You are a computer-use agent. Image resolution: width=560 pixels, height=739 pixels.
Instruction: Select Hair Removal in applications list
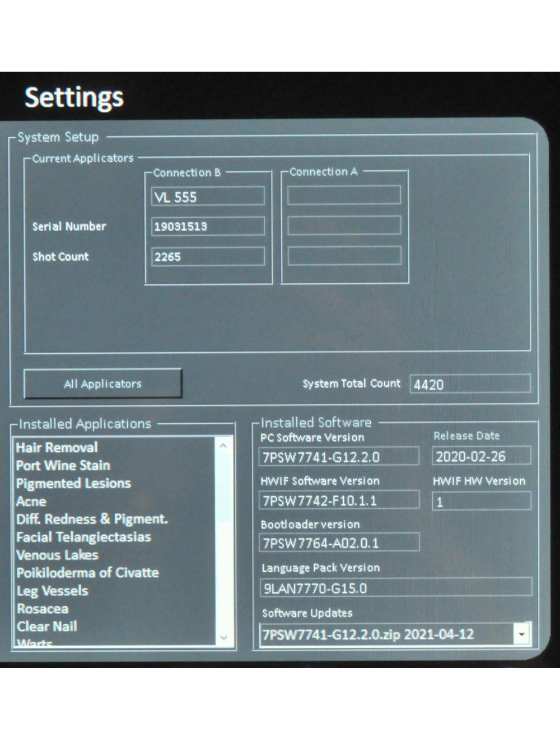[x=57, y=447]
